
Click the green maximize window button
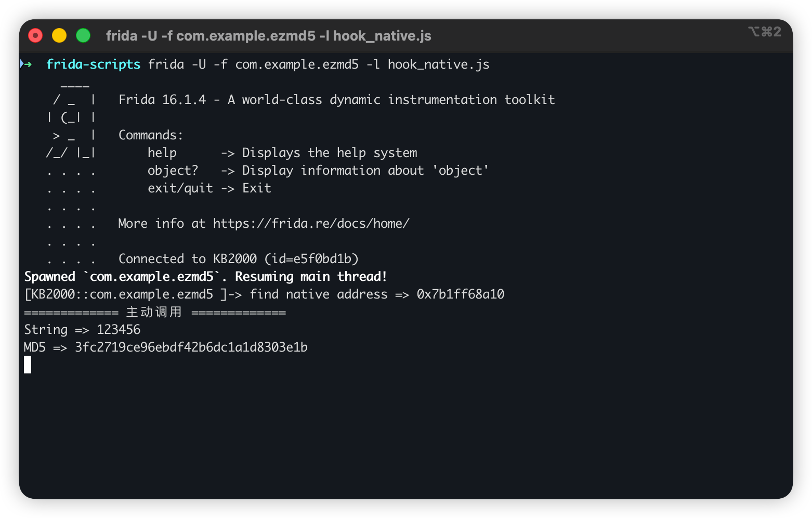83,35
